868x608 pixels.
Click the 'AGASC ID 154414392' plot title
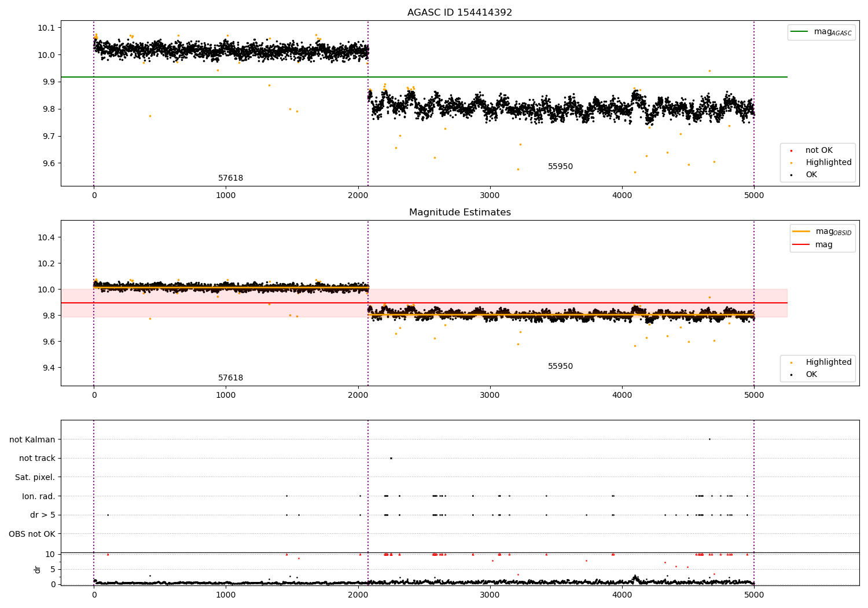point(459,13)
